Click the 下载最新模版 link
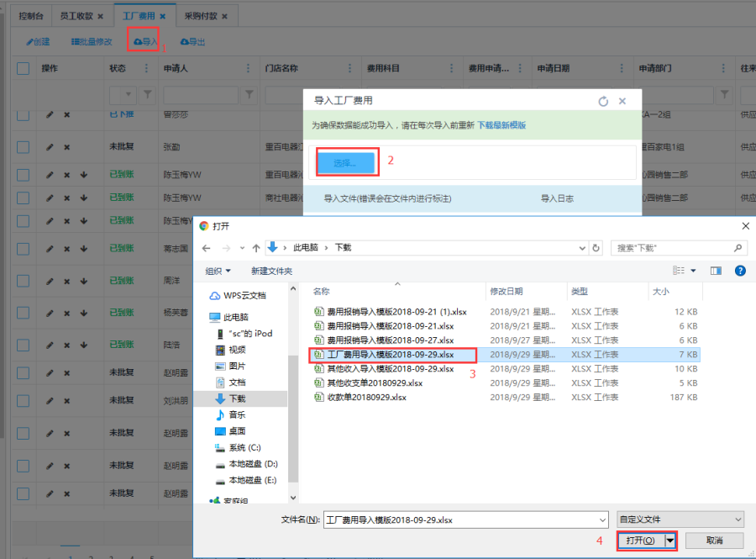The height and width of the screenshot is (559, 756). point(501,125)
